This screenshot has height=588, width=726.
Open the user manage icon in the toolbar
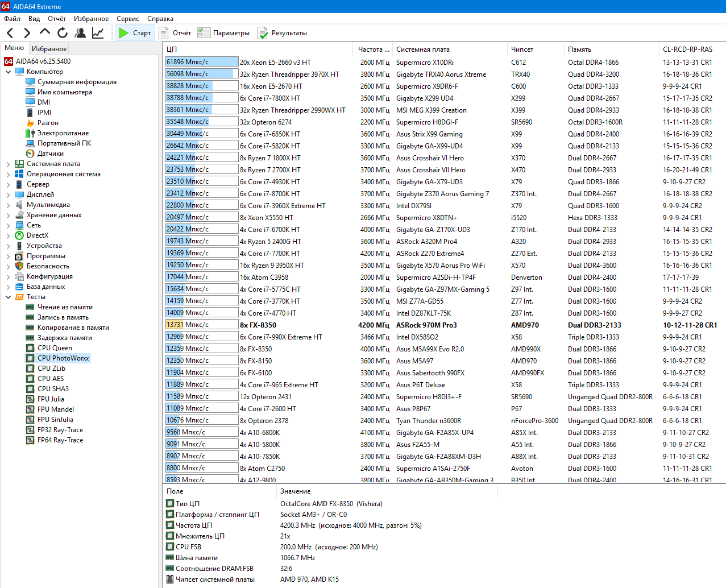coord(80,33)
